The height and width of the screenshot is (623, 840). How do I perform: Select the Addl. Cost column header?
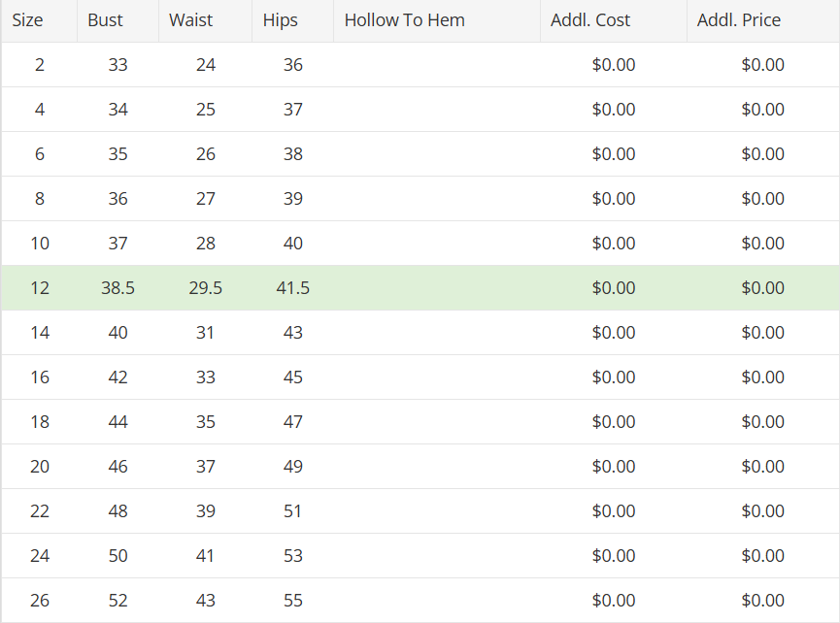[x=589, y=20]
